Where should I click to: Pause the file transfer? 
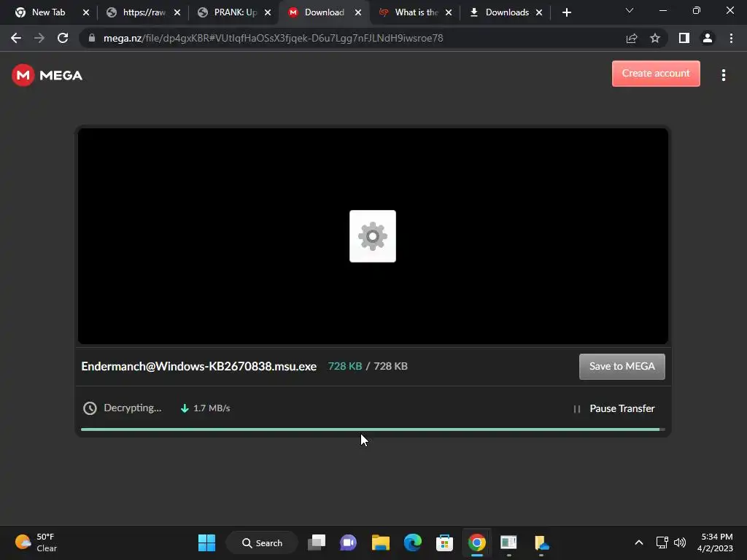click(x=614, y=408)
